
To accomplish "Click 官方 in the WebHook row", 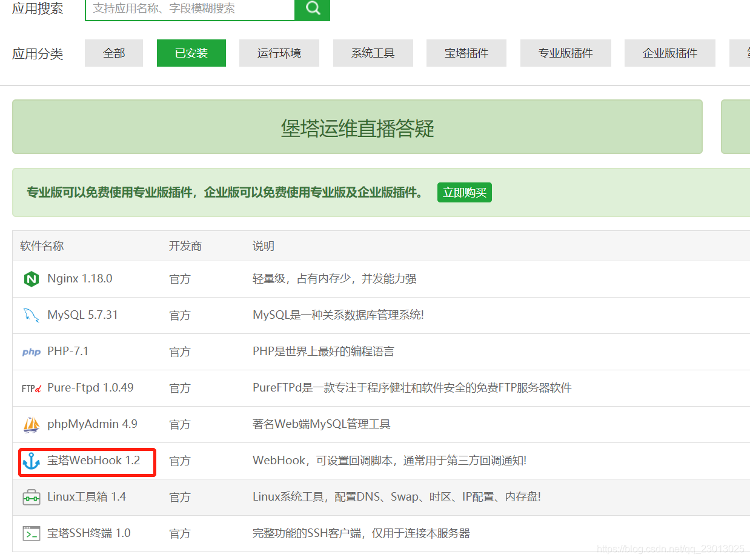I will [180, 461].
